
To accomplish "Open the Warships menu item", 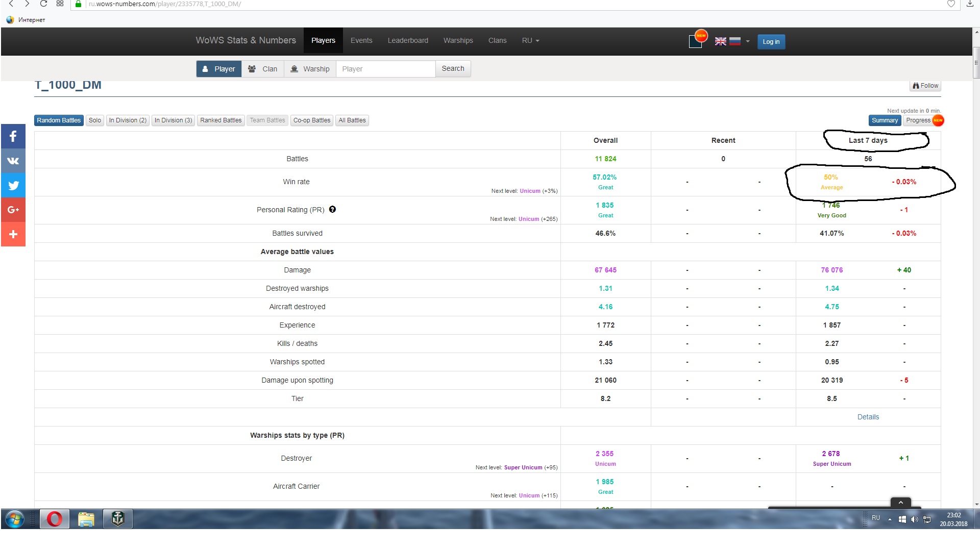I will pyautogui.click(x=458, y=40).
